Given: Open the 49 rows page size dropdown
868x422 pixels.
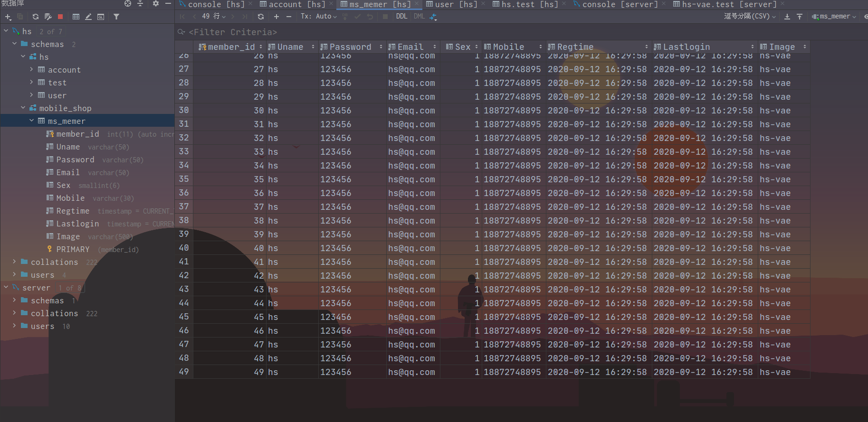Looking at the screenshot, I should (214, 16).
